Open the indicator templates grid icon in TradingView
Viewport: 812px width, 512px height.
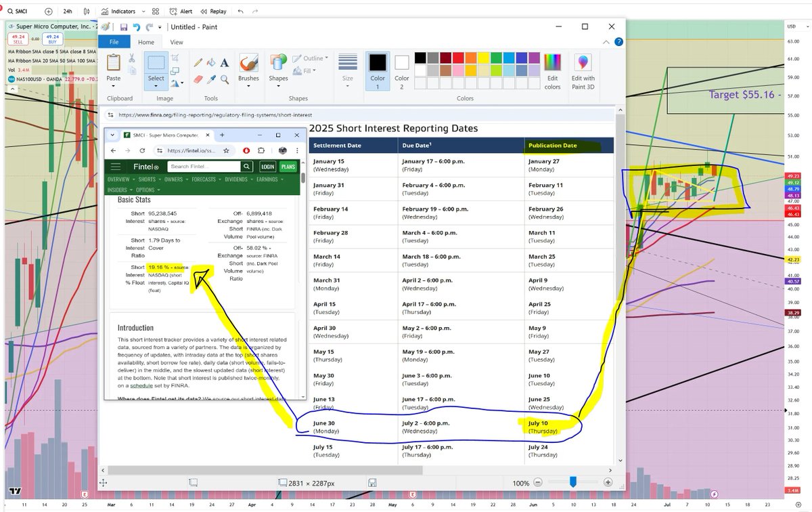[x=156, y=12]
